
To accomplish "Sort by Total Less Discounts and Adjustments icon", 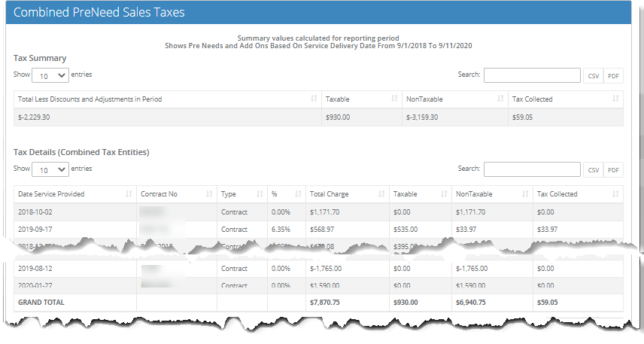I will [313, 99].
